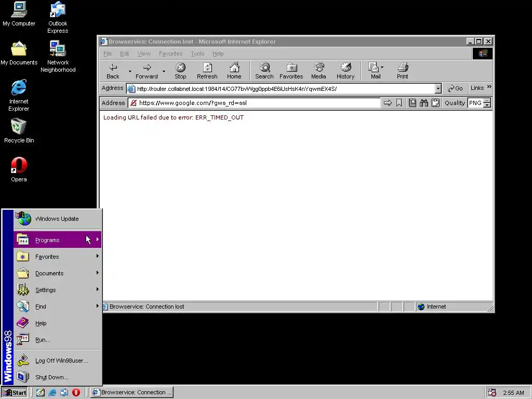Open My Computer desktop icon
Image resolution: width=532 pixels, height=399 pixels.
point(19,14)
